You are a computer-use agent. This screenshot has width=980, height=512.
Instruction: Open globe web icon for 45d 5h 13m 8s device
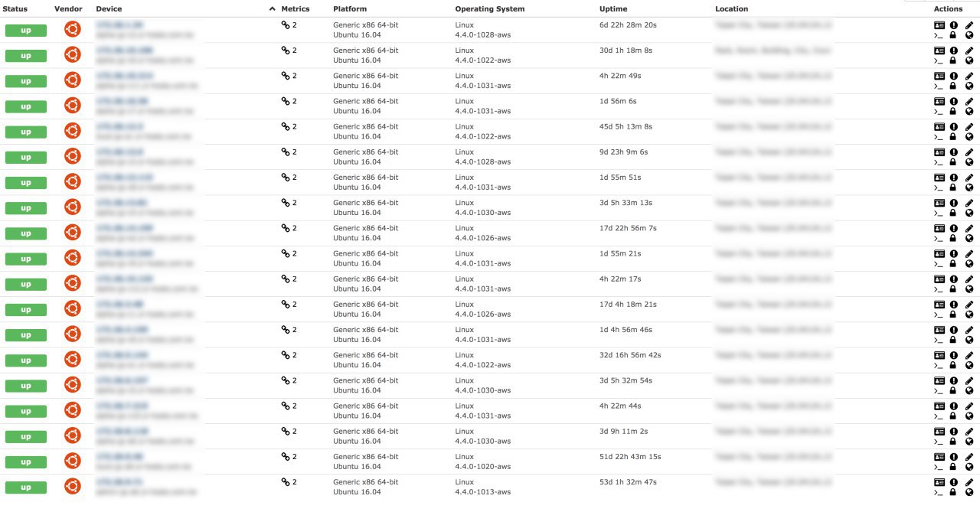click(x=969, y=136)
